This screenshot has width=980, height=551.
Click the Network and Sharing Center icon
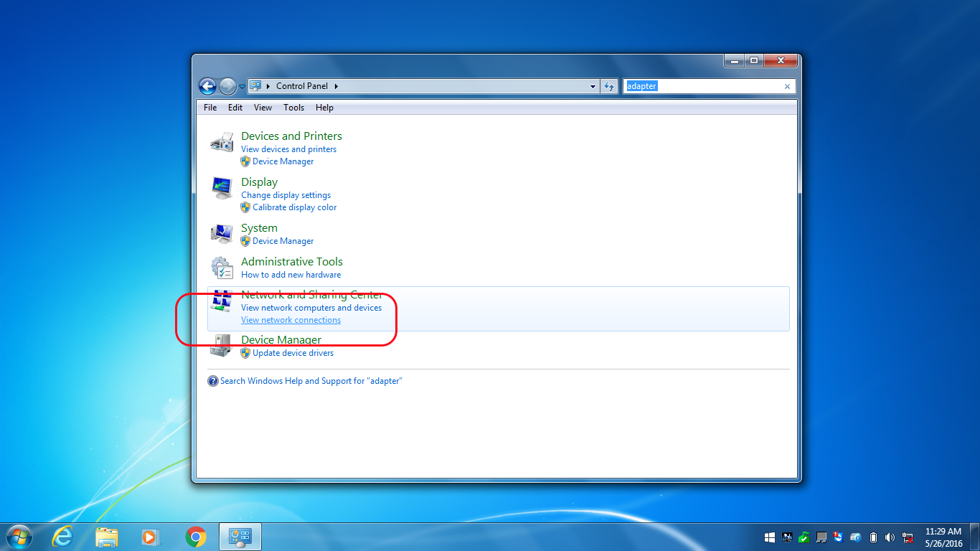pos(222,301)
